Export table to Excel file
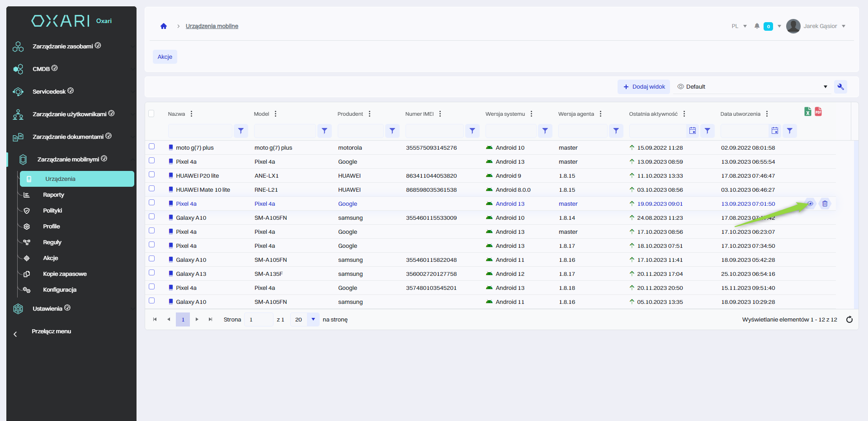 pos(807,112)
